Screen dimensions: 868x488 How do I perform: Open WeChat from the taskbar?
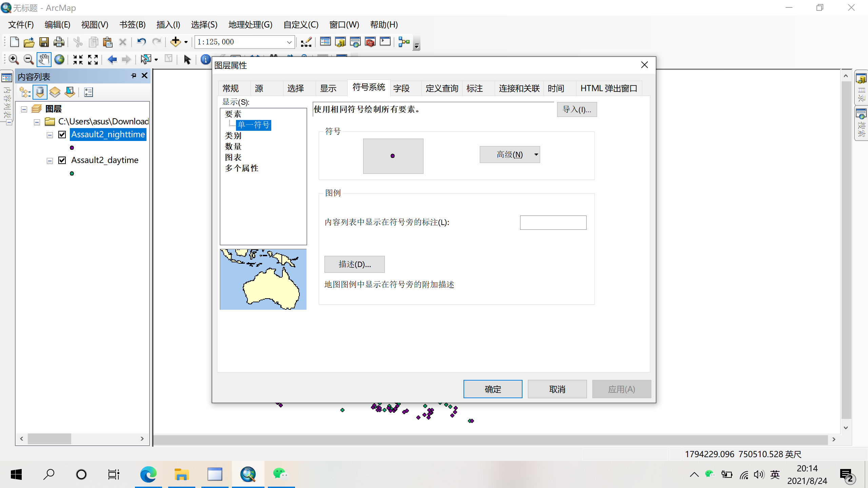[x=281, y=474]
